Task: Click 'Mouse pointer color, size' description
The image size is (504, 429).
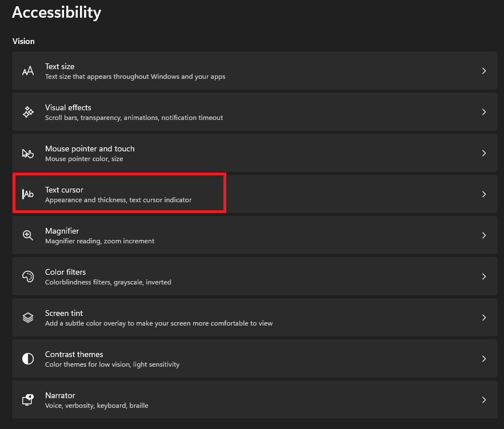Action: pos(84,159)
